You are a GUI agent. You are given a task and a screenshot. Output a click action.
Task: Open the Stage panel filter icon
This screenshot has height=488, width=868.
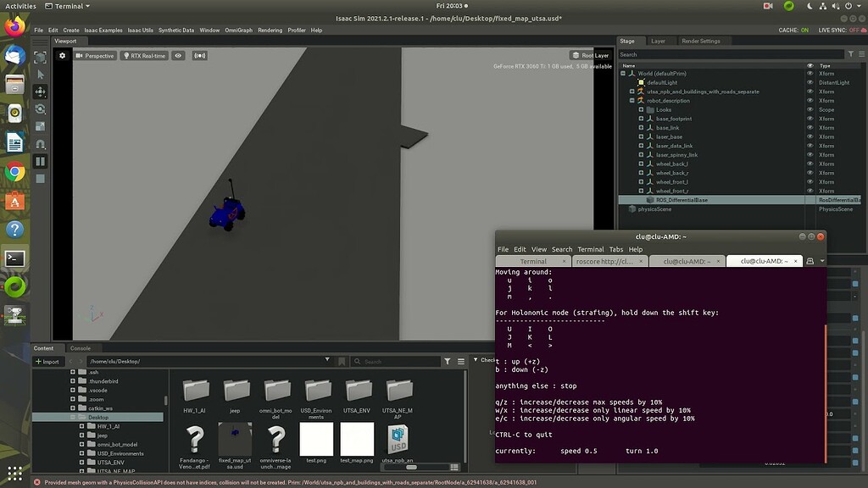coord(852,54)
